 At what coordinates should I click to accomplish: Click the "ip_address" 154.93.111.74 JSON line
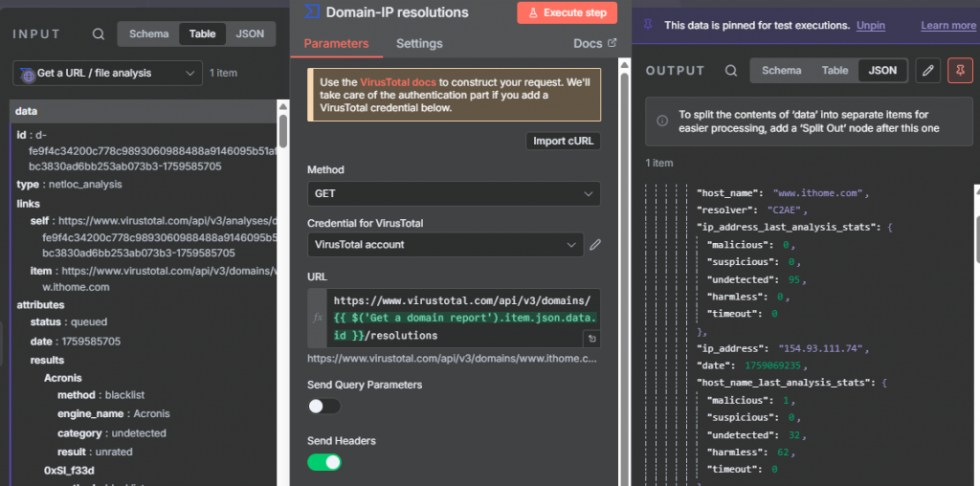coord(783,348)
